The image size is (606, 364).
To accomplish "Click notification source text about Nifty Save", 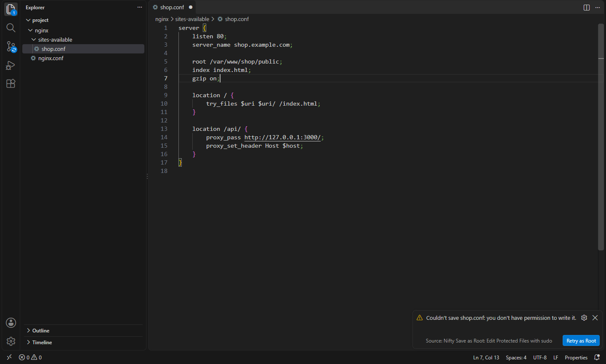I will pyautogui.click(x=489, y=340).
